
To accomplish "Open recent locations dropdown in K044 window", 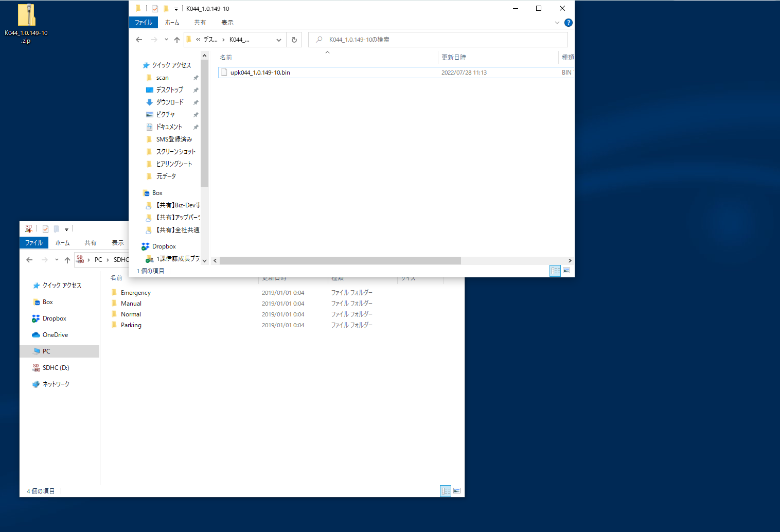I will click(x=166, y=40).
